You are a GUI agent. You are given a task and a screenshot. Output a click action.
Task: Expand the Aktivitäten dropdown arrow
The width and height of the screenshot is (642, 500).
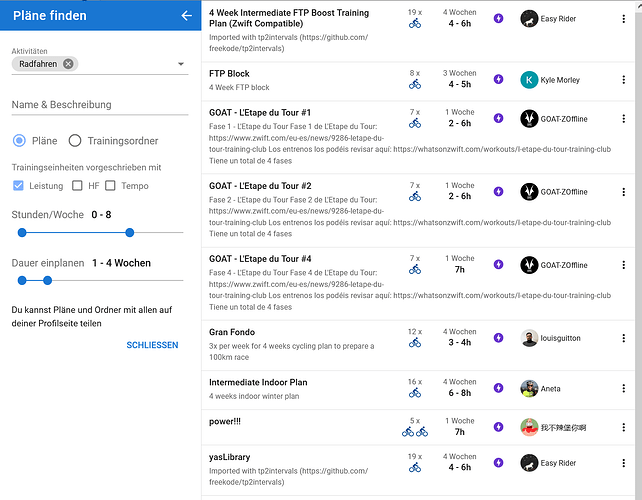click(181, 64)
